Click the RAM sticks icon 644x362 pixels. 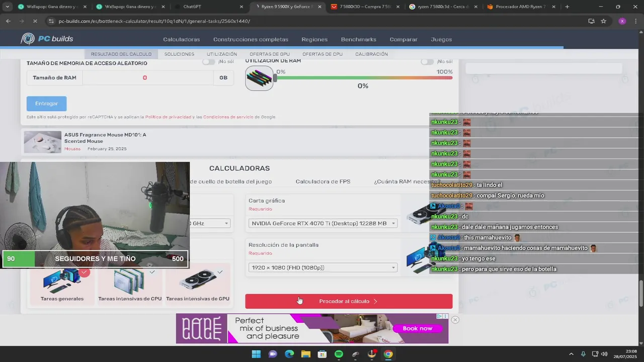click(x=259, y=78)
